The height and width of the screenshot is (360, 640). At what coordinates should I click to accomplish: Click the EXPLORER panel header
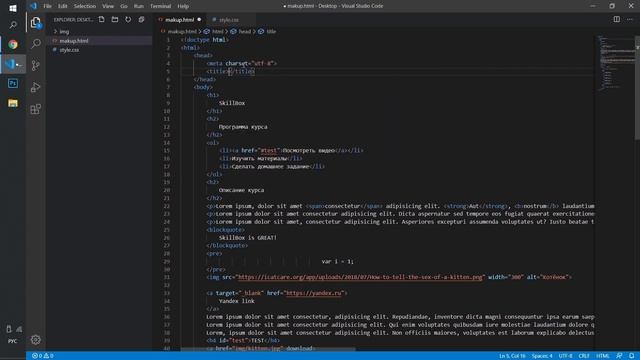[73, 20]
